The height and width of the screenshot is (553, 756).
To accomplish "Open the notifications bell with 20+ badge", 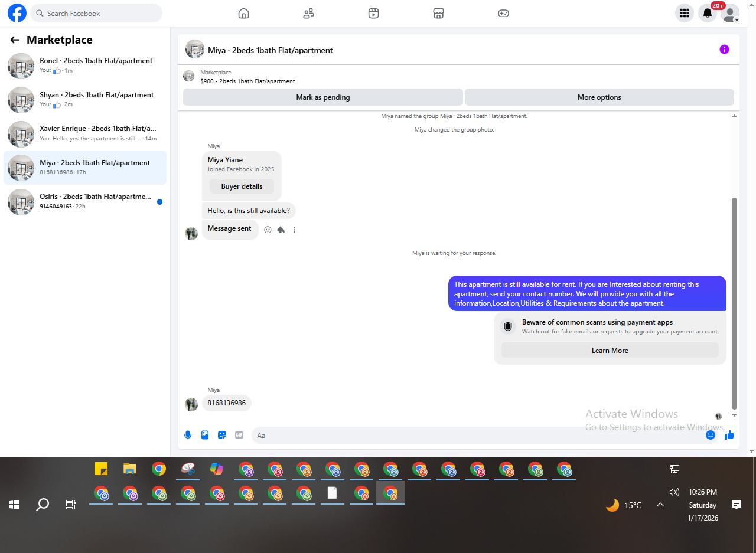I will (x=708, y=13).
